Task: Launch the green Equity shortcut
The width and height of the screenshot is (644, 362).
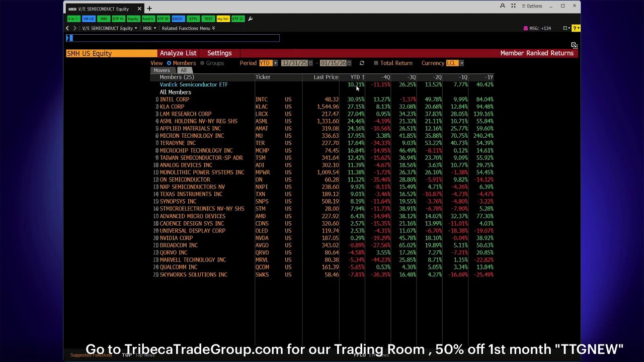Action: [133, 19]
